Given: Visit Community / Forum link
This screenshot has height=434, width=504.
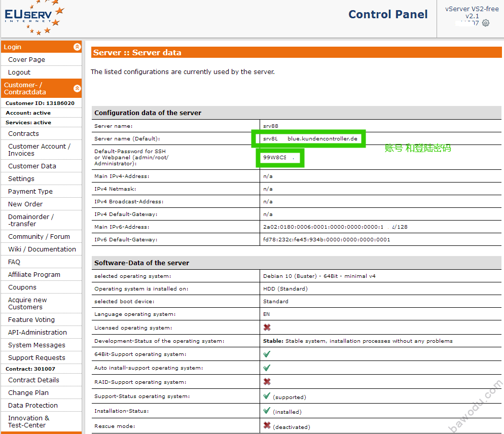Looking at the screenshot, I should pyautogui.click(x=39, y=237).
